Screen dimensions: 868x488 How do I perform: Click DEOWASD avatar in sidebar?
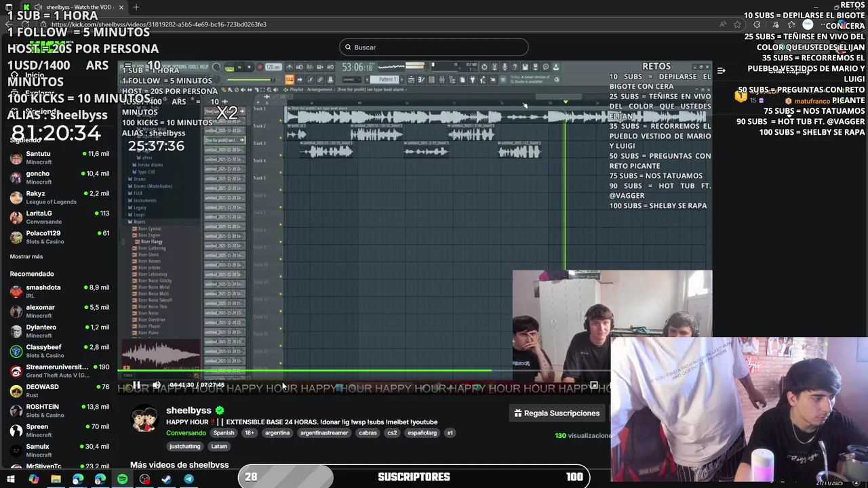(16, 391)
